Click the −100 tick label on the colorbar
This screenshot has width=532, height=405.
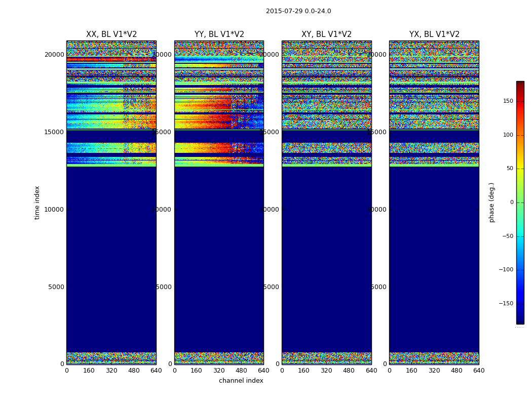pyautogui.click(x=506, y=270)
